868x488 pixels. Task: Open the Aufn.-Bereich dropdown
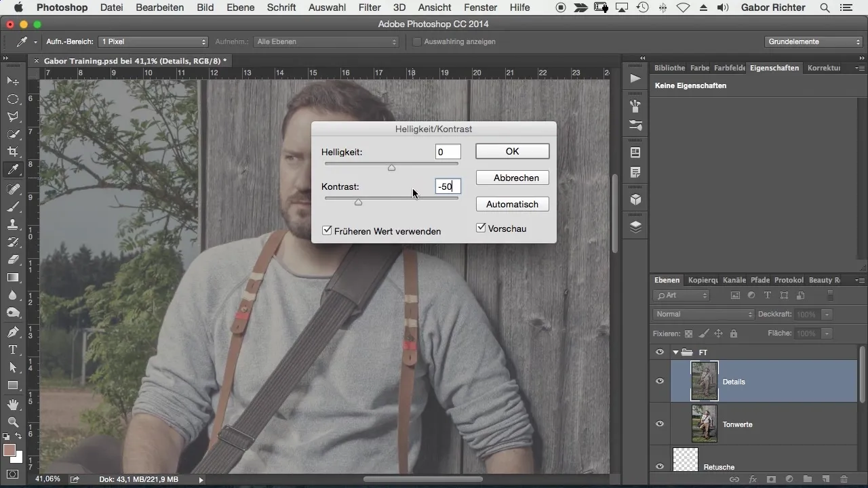153,41
